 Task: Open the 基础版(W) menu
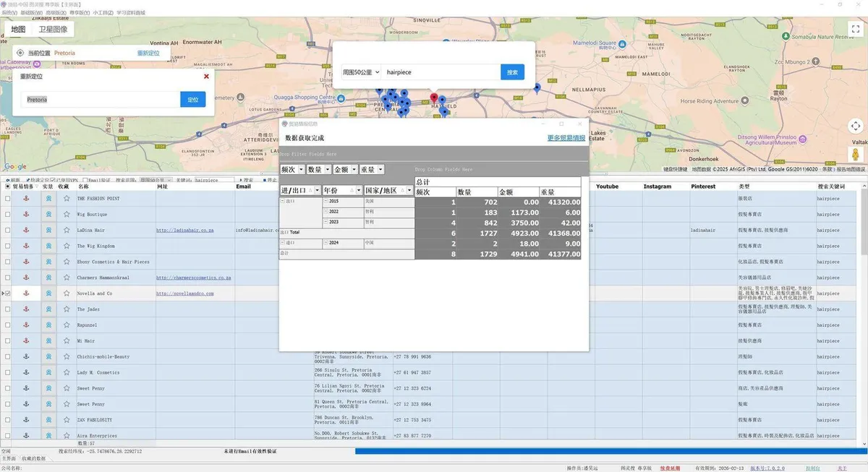tap(31, 12)
